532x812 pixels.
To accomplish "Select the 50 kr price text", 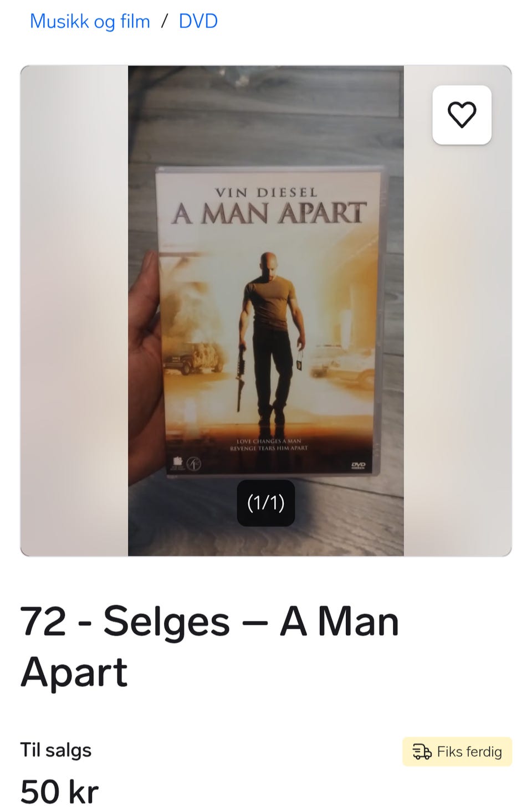I will (x=59, y=792).
